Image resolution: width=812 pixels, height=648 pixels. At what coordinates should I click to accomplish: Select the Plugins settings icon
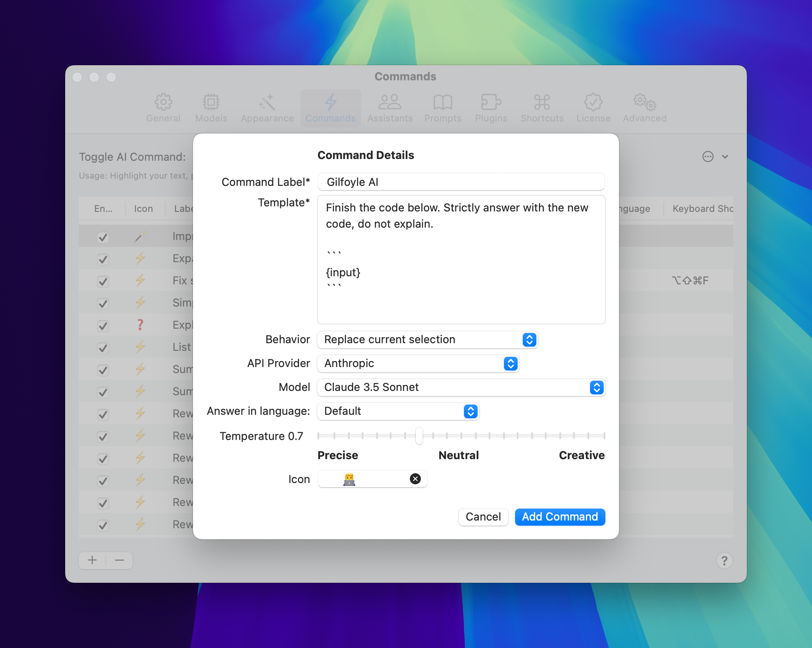click(491, 107)
